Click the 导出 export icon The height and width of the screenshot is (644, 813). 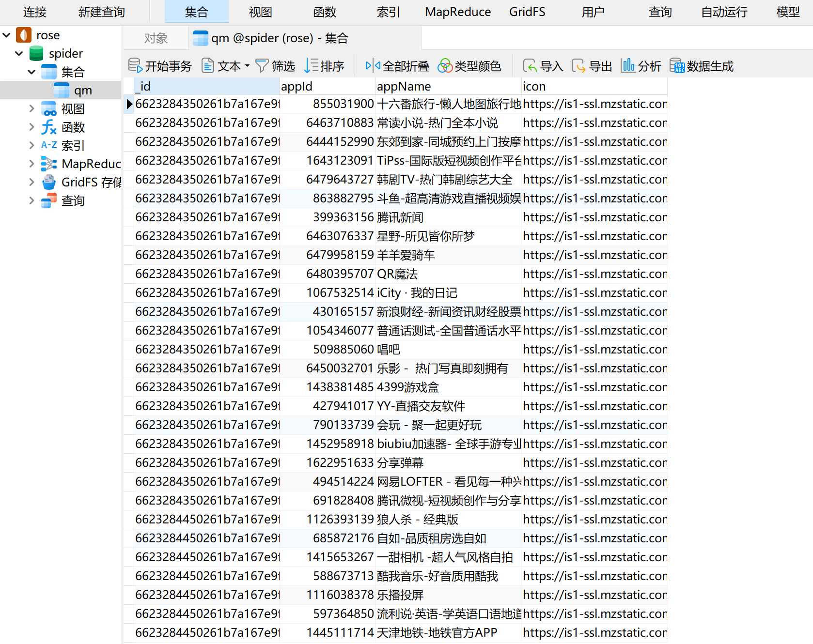click(578, 65)
